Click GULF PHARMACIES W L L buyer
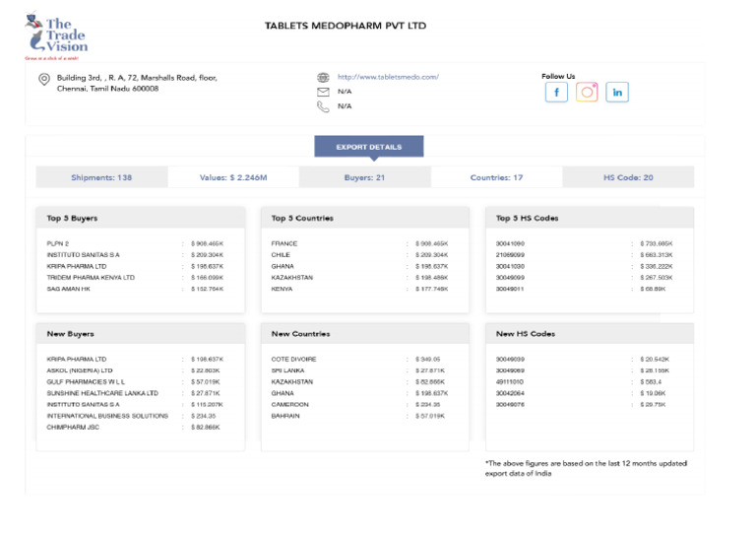The image size is (756, 535). [86, 381]
